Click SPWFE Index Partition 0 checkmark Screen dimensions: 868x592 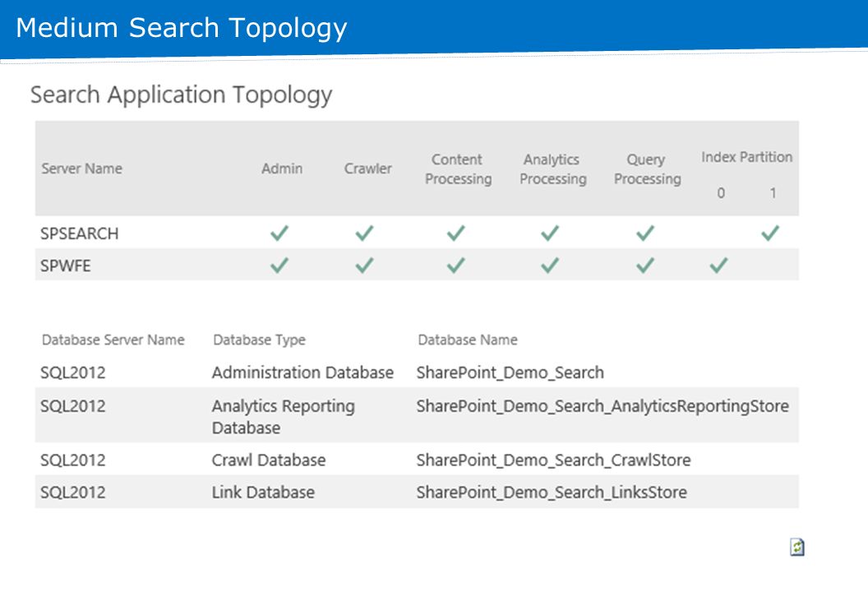[x=718, y=266]
